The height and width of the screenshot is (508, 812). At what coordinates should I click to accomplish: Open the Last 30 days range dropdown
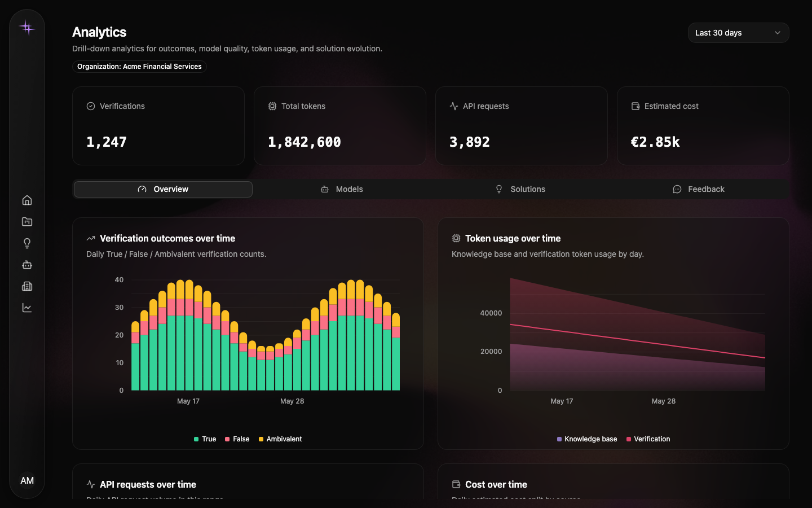738,33
